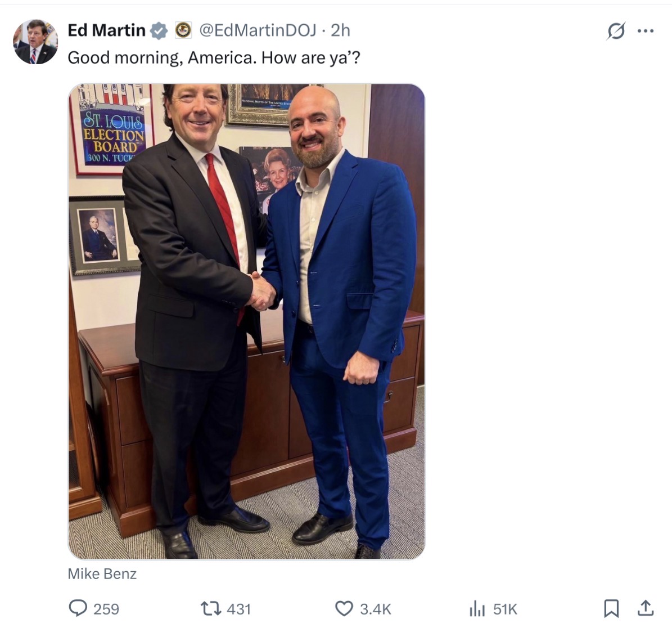Like the post with the heart icon
This screenshot has height=632, width=672.
pos(344,608)
